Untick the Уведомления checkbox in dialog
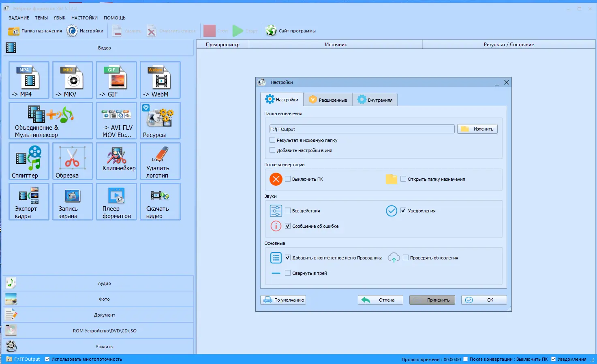This screenshot has height=364, width=597. click(403, 211)
